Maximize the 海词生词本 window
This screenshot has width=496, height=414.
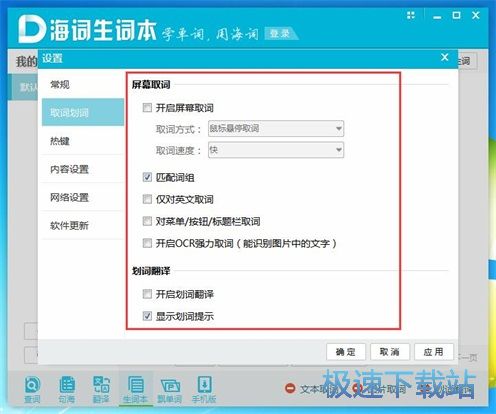(456, 15)
